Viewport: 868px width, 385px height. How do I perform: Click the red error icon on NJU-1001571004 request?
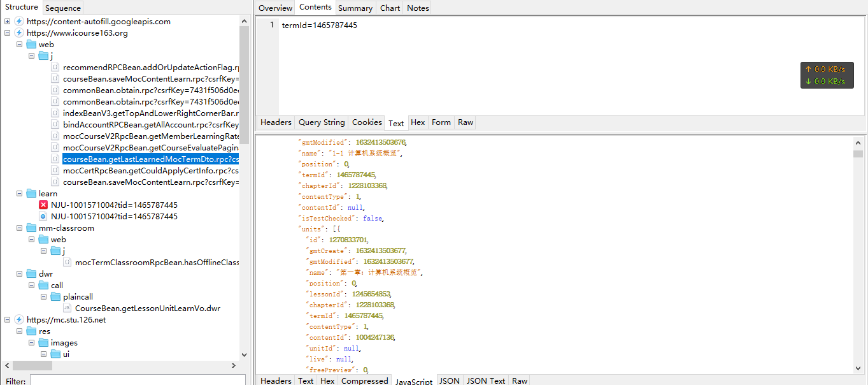click(43, 205)
